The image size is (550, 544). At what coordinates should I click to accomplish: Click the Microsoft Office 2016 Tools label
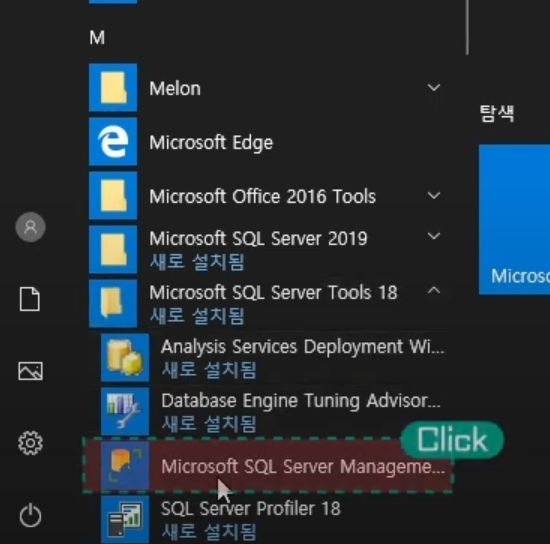(263, 196)
